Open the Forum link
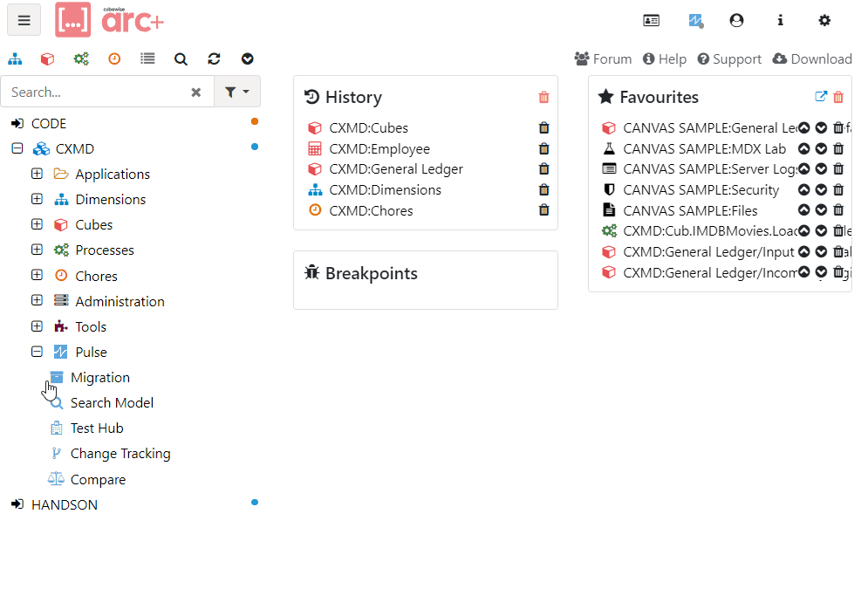The image size is (868, 603). tap(603, 59)
